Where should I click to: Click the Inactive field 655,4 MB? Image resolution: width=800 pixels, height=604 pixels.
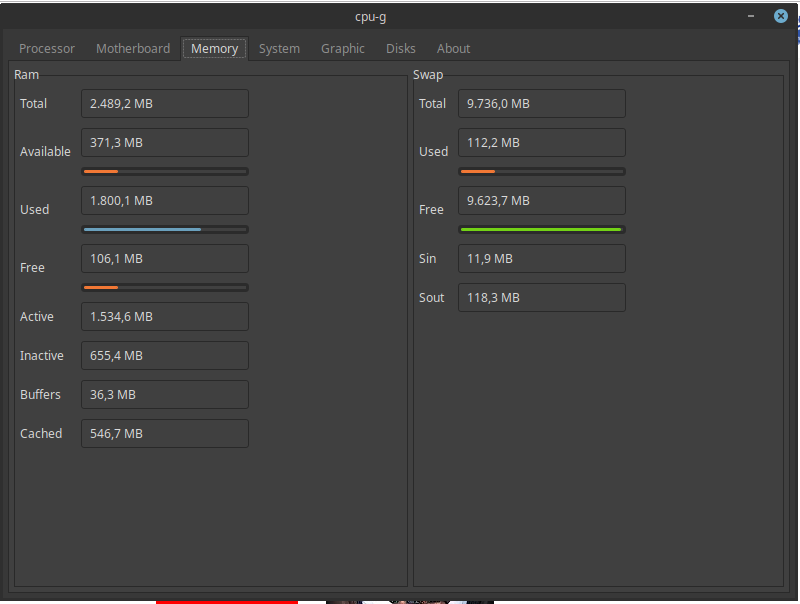coord(165,356)
